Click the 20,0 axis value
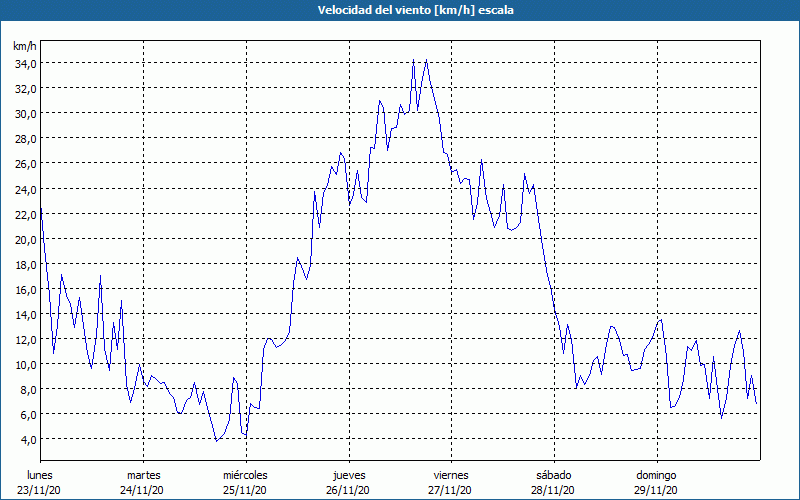This screenshot has height=500, width=800. pyautogui.click(x=26, y=239)
